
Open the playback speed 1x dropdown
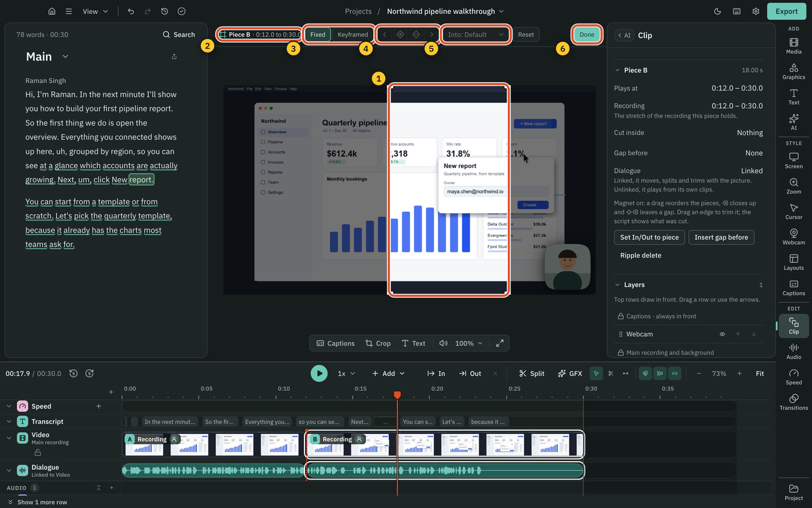[347, 373]
